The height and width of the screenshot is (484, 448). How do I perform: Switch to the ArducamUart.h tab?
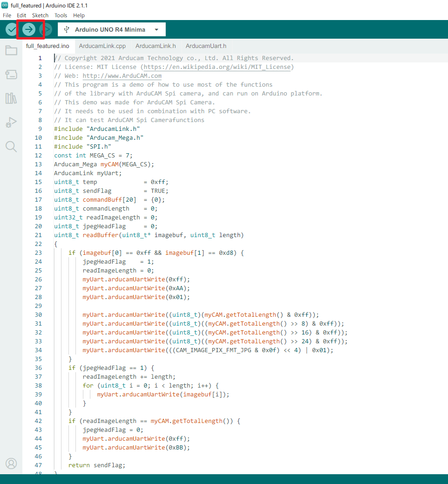point(206,46)
